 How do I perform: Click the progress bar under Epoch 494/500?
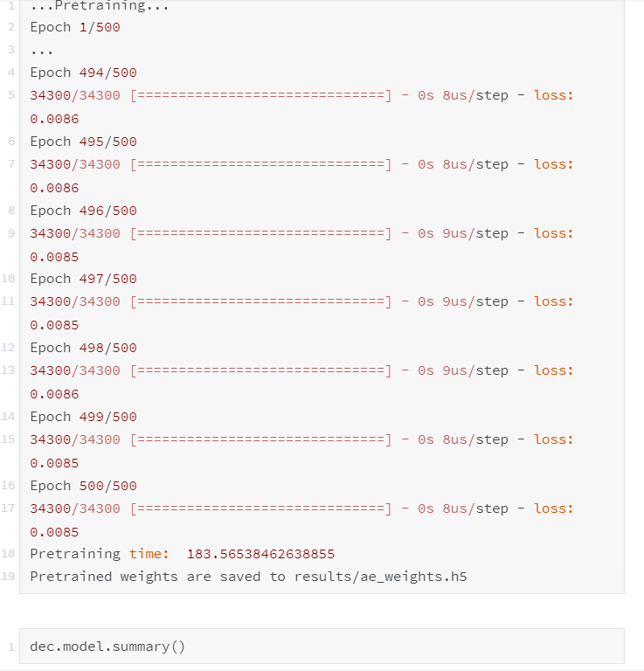click(x=260, y=95)
